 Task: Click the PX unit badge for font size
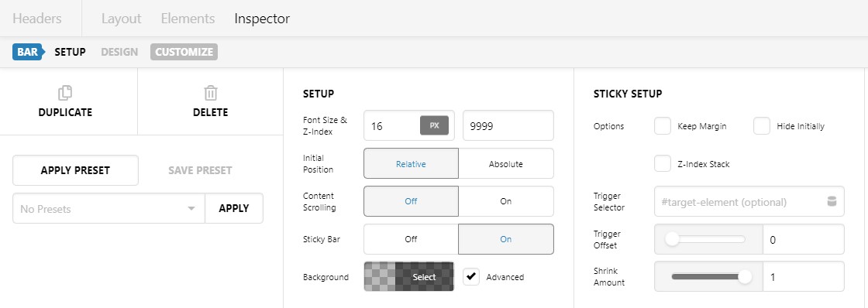(x=434, y=125)
